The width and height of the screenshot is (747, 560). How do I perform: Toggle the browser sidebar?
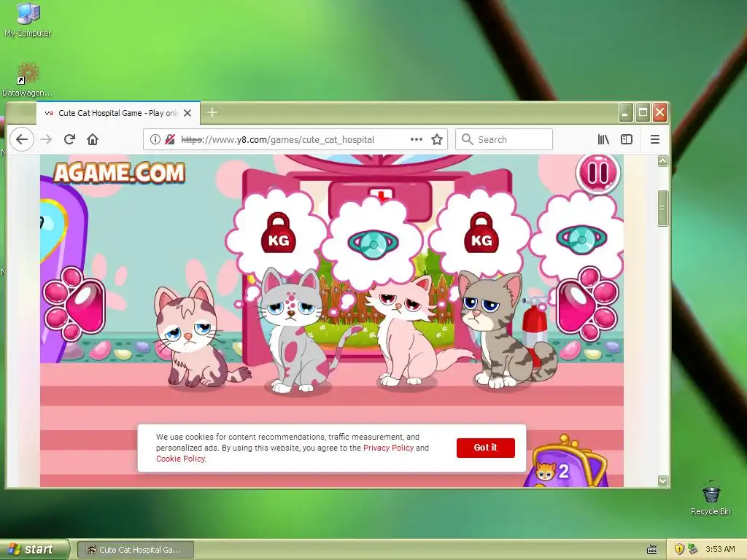(627, 139)
